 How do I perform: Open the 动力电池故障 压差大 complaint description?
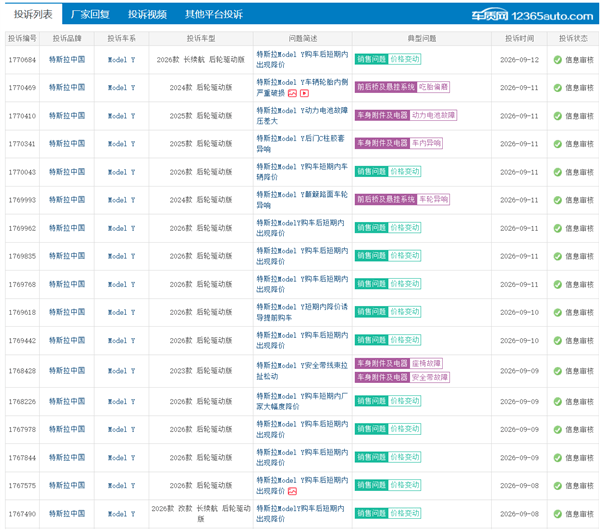pos(302,116)
